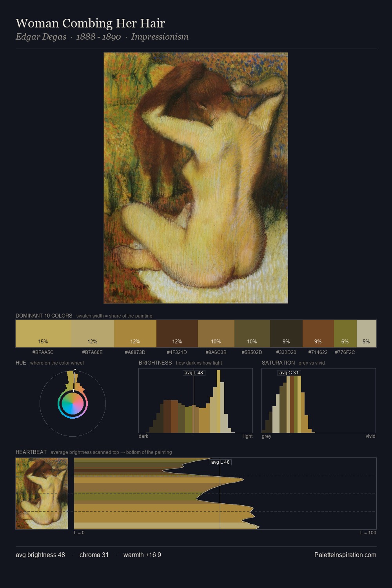Click avg L 48 label in the Brightness histogram
The image size is (392, 588).
point(194,373)
